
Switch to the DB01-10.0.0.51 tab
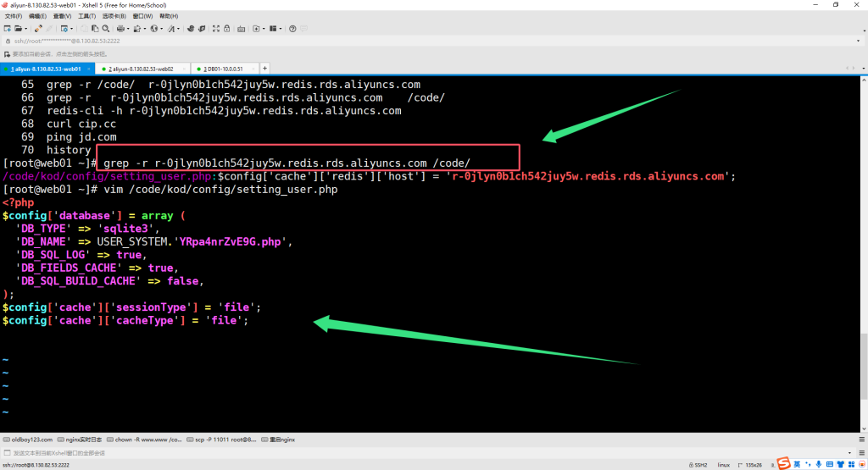click(223, 69)
